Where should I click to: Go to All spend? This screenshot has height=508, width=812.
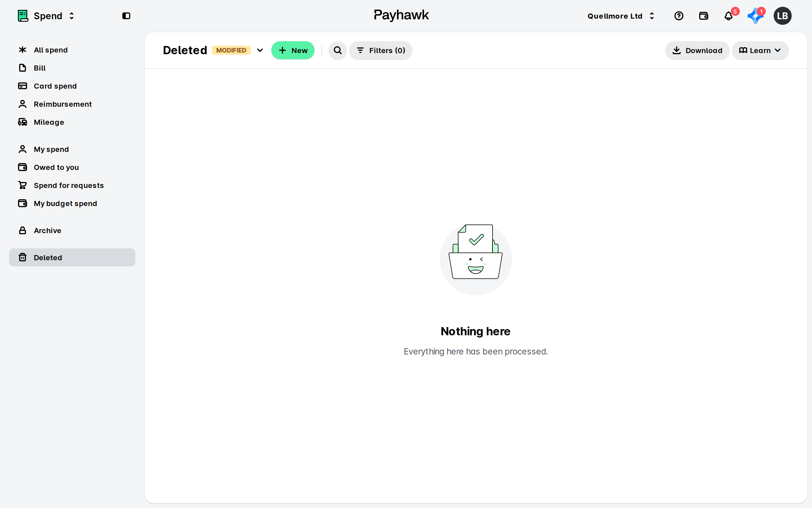pos(72,50)
